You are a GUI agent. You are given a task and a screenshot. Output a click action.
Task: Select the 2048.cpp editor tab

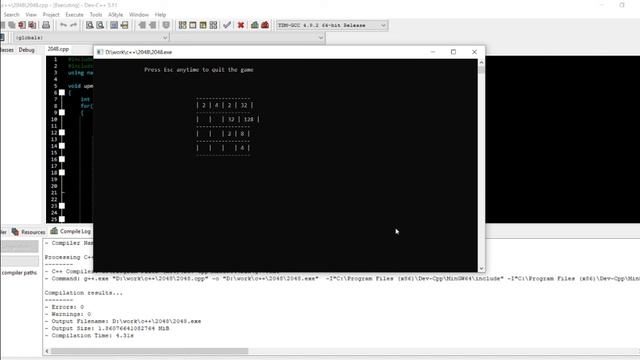(x=58, y=49)
